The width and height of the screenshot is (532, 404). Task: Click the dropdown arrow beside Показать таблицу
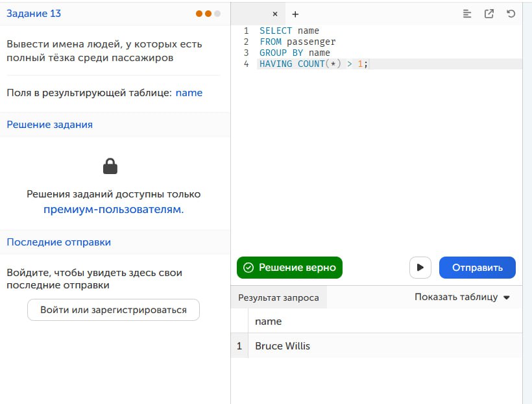pos(507,297)
